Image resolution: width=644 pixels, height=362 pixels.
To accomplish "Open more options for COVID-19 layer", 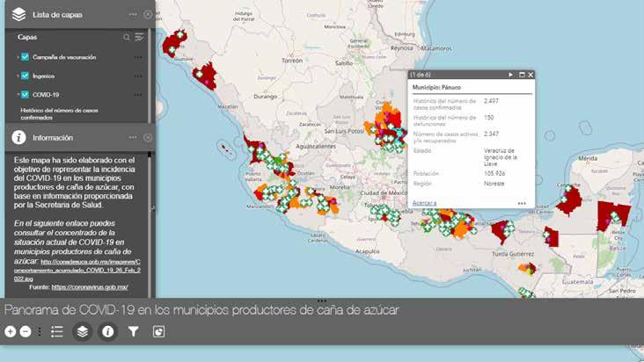I will point(138,95).
